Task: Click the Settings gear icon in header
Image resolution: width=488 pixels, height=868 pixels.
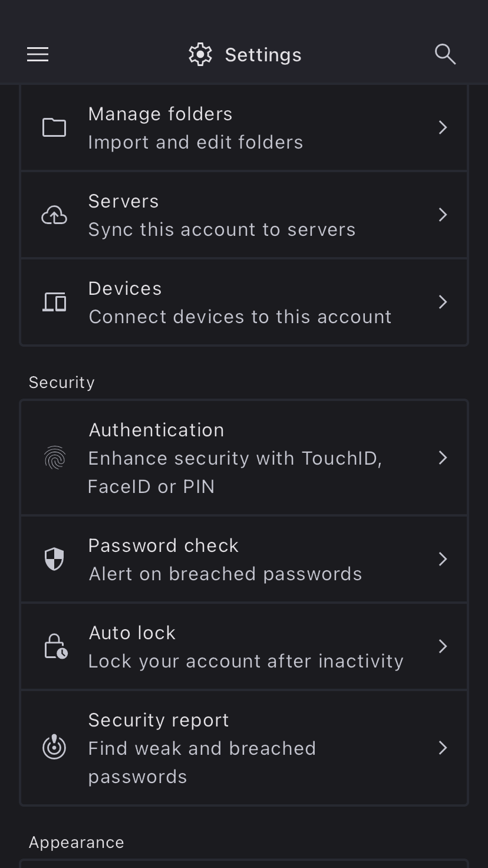Action: click(x=200, y=55)
